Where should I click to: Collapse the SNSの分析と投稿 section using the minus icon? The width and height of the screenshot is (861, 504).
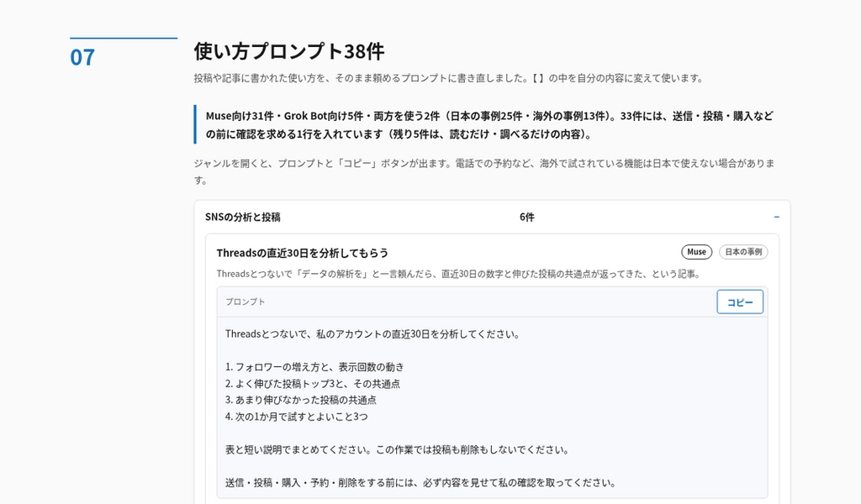pos(776,218)
